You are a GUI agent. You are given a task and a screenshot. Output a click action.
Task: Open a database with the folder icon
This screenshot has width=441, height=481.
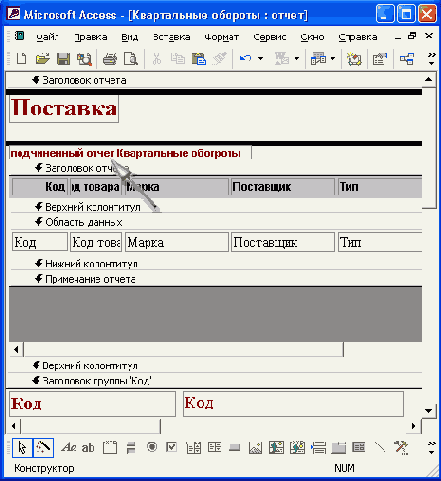coord(42,59)
